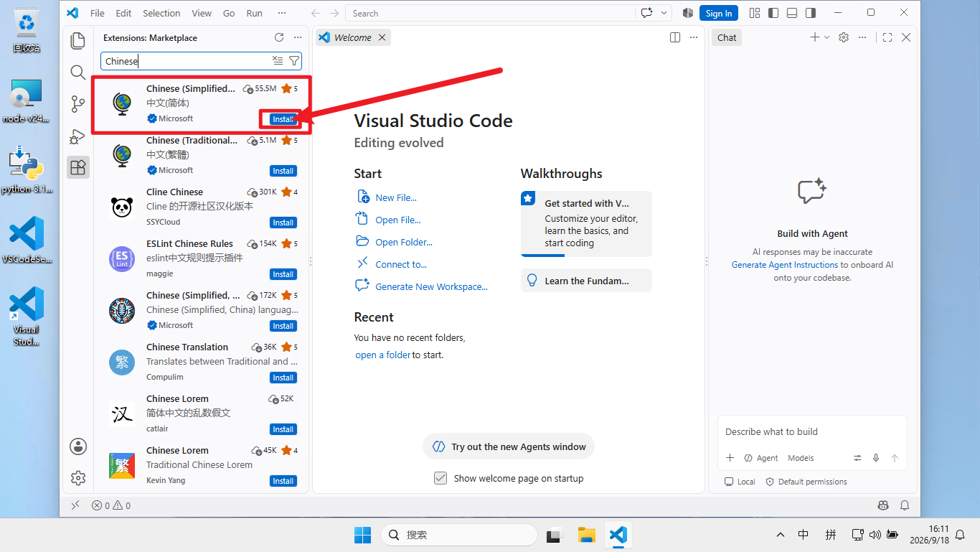980x552 pixels.
Task: Install ESLint Chinese Rules extension
Action: point(283,274)
